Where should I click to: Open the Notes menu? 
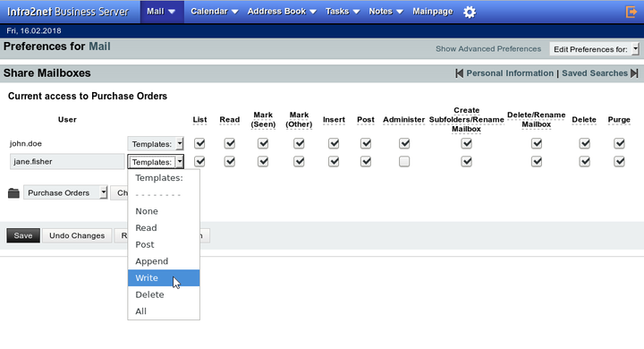click(x=386, y=12)
